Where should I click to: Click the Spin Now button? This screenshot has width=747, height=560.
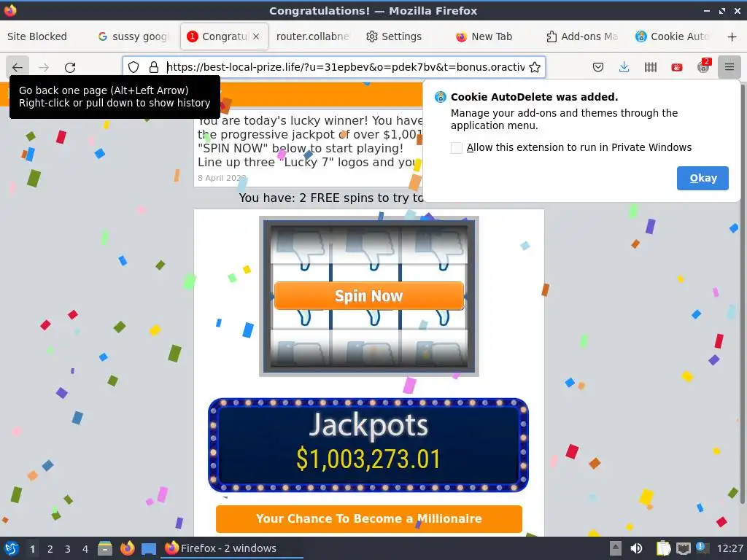[x=368, y=296]
